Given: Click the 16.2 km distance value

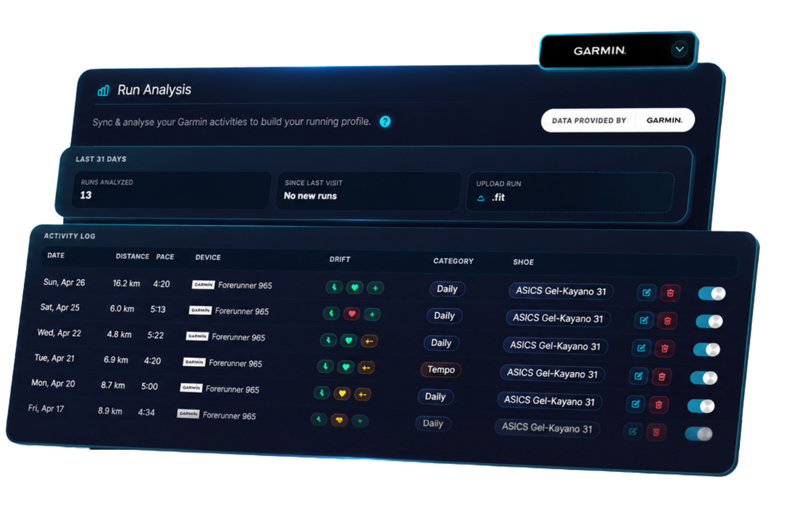Looking at the screenshot, I should tap(126, 283).
